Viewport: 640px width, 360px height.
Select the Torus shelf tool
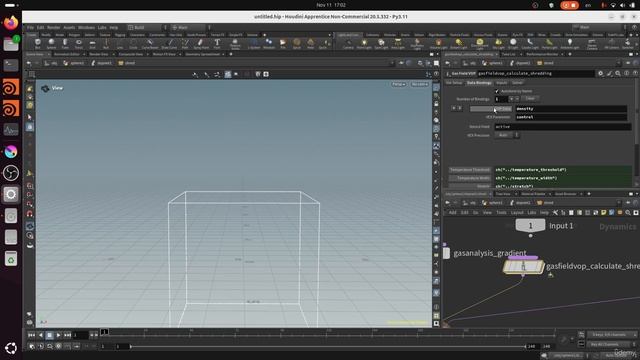pyautogui.click(x=79, y=43)
